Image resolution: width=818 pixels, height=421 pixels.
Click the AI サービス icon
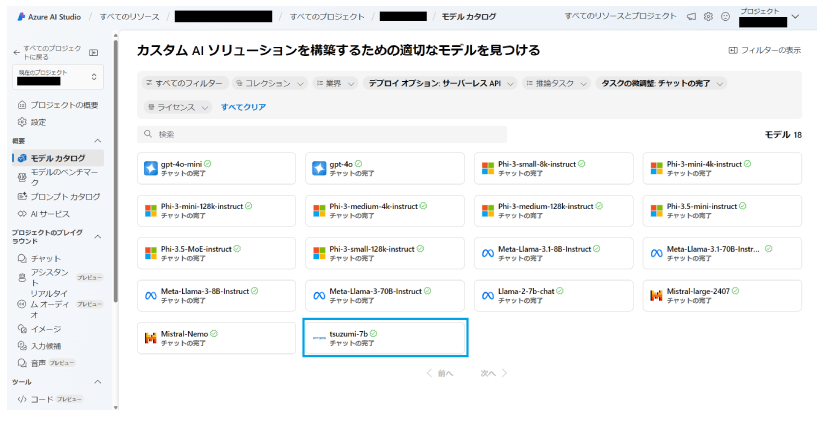pyautogui.click(x=22, y=214)
